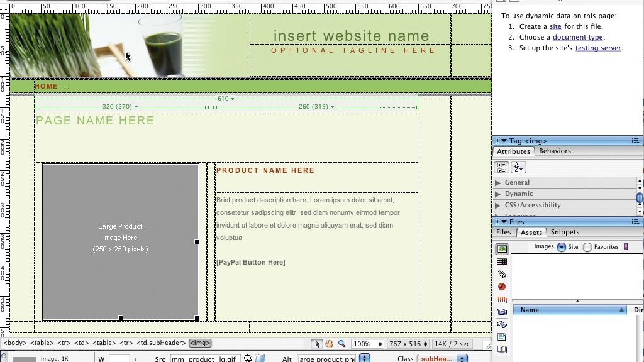Open Scripts category in Assets panel
The width and height of the screenshot is (644, 362).
501,324
